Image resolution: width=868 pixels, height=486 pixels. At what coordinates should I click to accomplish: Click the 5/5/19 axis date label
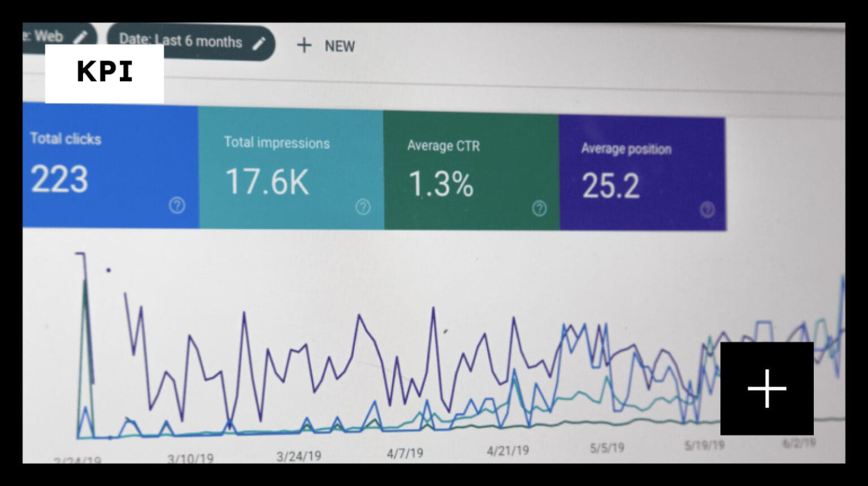point(607,448)
